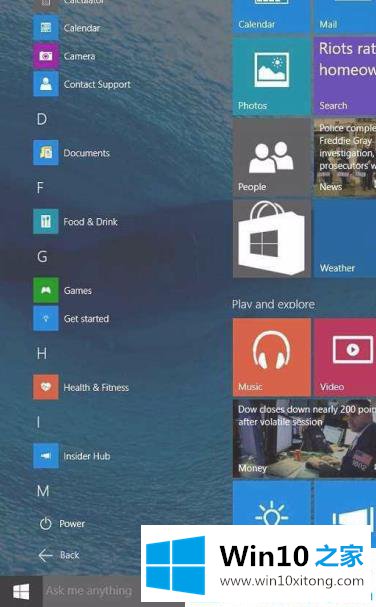Open the People tile
376x607 pixels.
point(271,158)
